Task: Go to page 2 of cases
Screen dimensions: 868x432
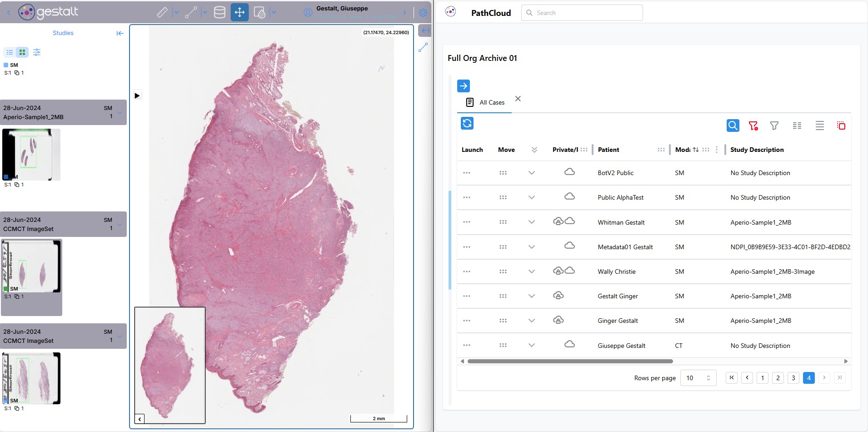Action: [778, 378]
